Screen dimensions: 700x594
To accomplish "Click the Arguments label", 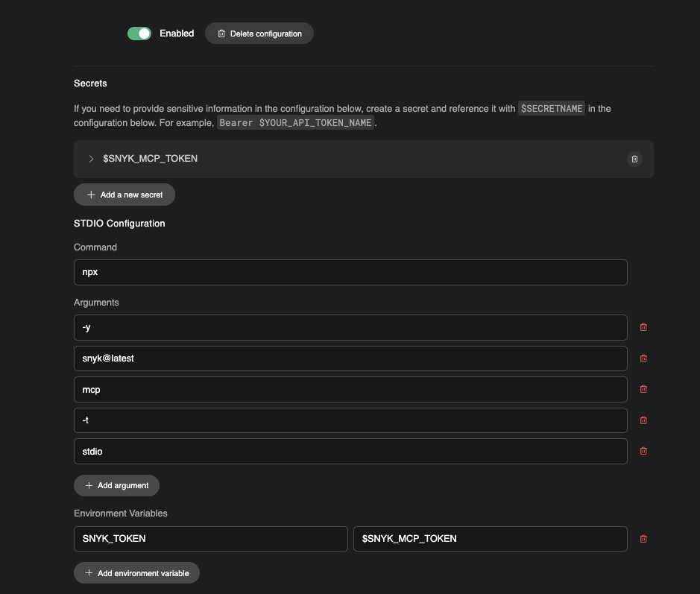I will click(x=96, y=303).
